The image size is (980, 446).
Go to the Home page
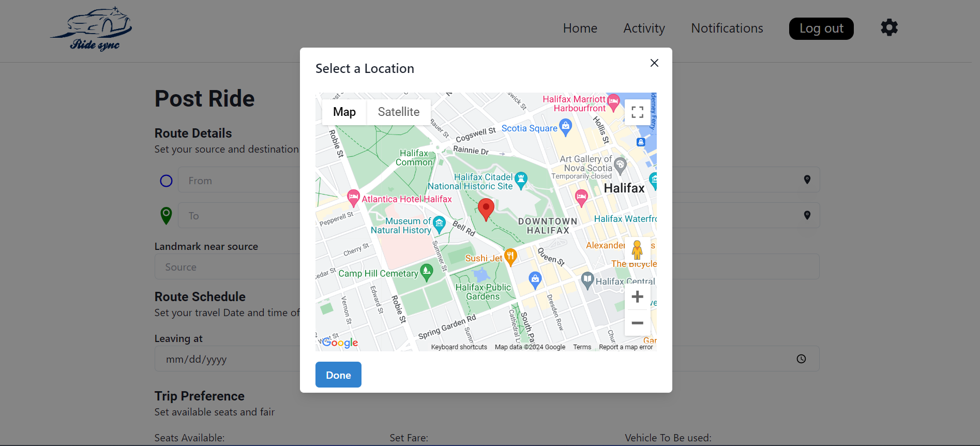(580, 28)
